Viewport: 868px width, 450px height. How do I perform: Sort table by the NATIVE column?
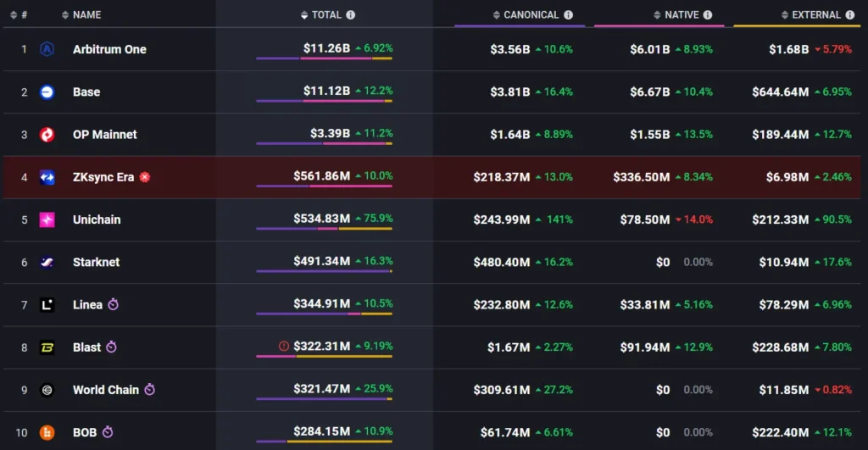coord(676,15)
